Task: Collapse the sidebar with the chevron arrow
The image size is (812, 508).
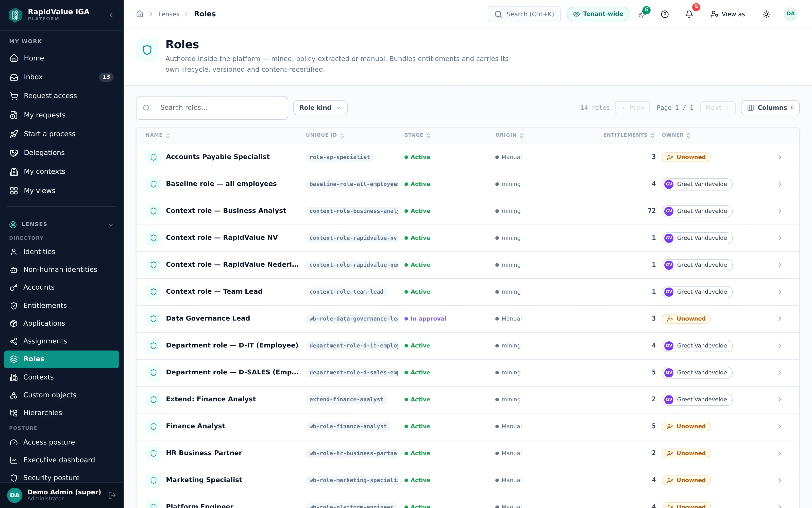Action: pos(111,15)
